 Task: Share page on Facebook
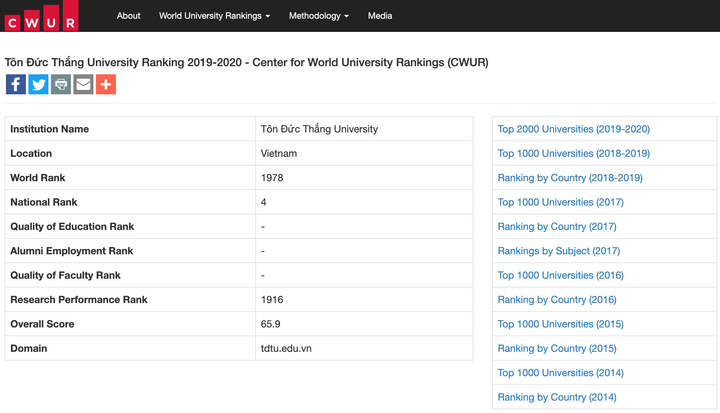[x=16, y=85]
